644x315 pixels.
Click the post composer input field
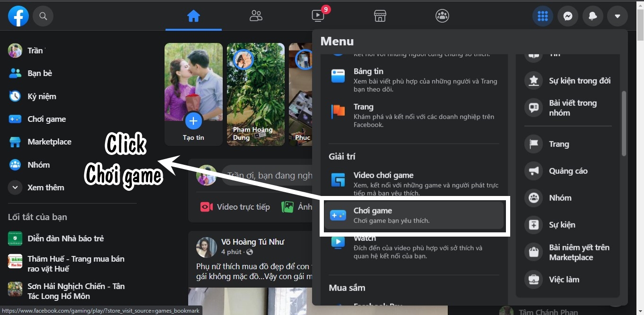[267, 175]
